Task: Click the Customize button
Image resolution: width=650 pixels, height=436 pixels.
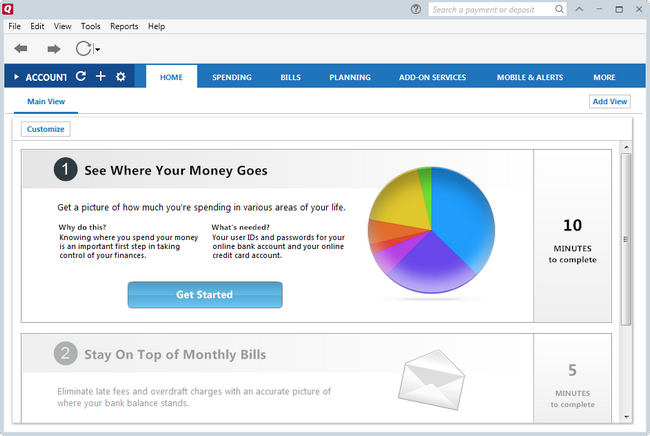Action: pyautogui.click(x=46, y=129)
